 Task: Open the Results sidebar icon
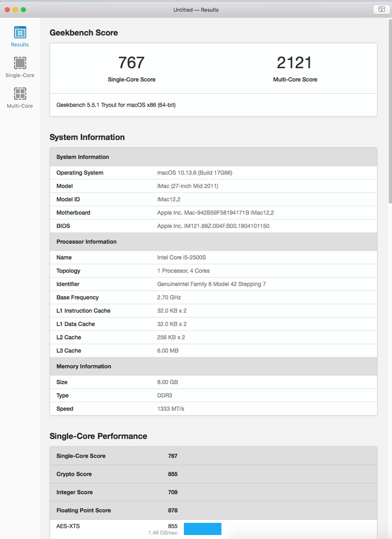[20, 33]
